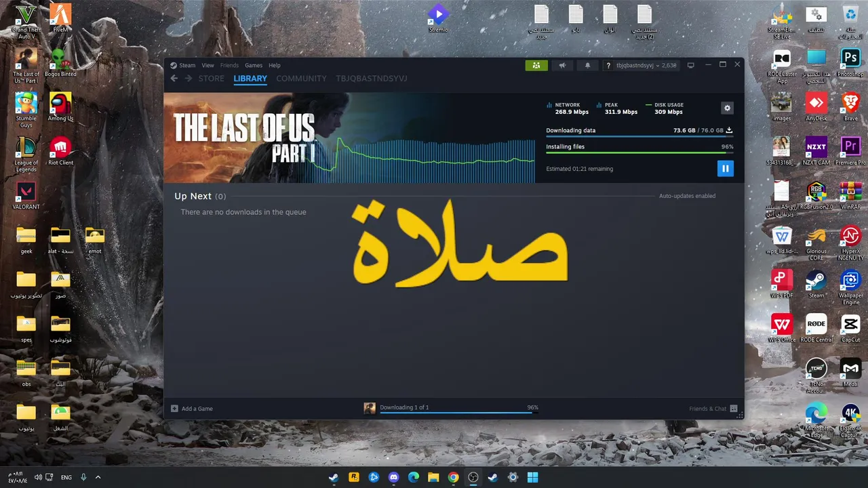Viewport: 868px width, 488px height.
Task: Open File Explorer from the taskbar
Action: 433,477
